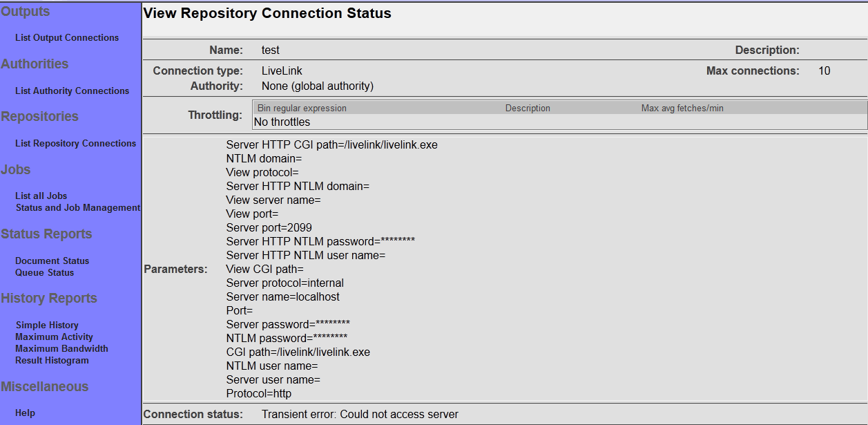Open List Authority Connections page
Screen dimensions: 868x425
[x=72, y=91]
